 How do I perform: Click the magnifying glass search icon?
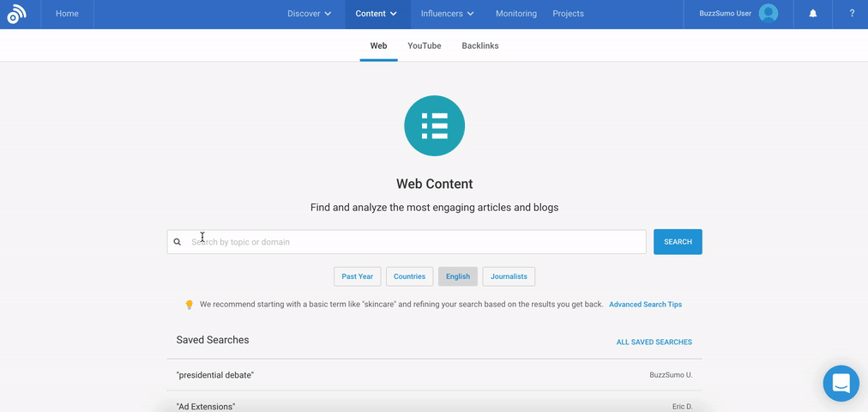click(x=178, y=242)
